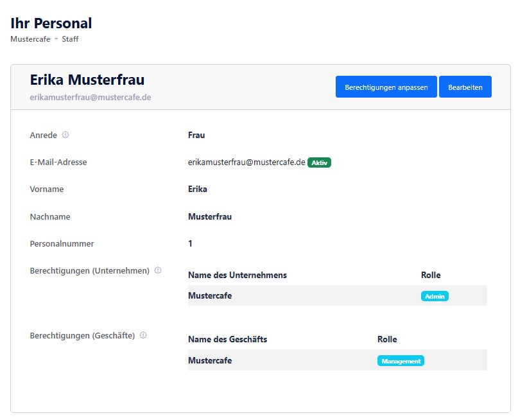Click the Ihr Personal page title
This screenshot has width=518, height=420.
pos(51,23)
